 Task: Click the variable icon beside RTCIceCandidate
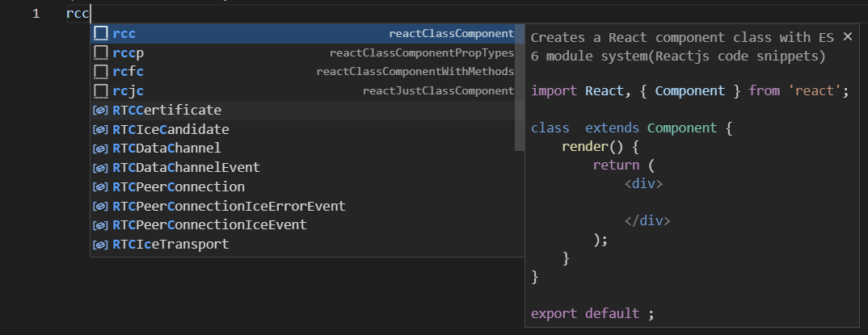(x=101, y=130)
